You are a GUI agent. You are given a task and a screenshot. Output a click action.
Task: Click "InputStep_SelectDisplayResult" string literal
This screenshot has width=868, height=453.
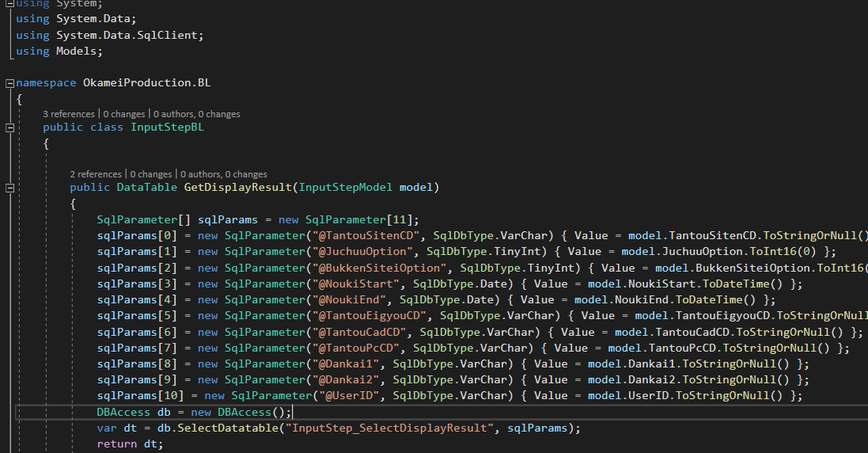tap(389, 428)
